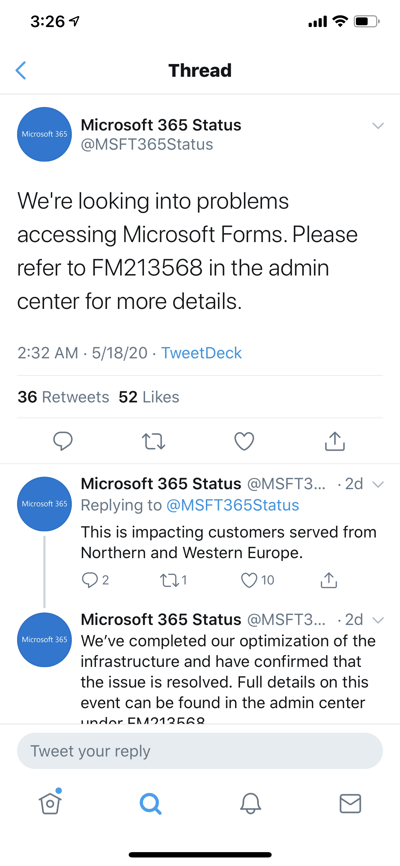
Task: Share the Northern and Western Europe reply
Action: click(328, 580)
